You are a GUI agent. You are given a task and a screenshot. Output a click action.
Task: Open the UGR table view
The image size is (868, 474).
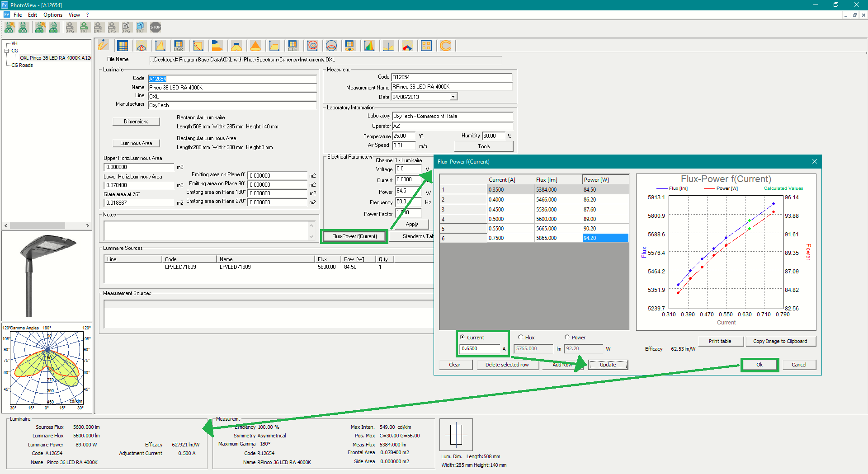click(179, 46)
